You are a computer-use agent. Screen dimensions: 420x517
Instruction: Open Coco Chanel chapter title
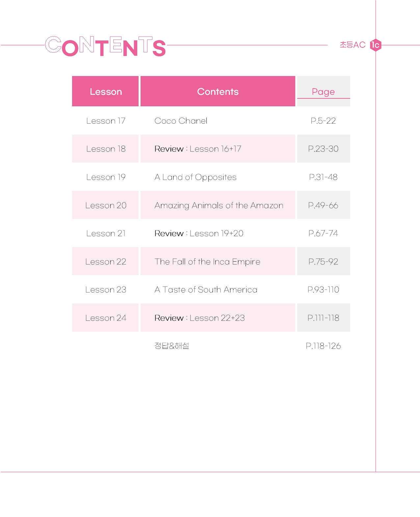pos(181,121)
